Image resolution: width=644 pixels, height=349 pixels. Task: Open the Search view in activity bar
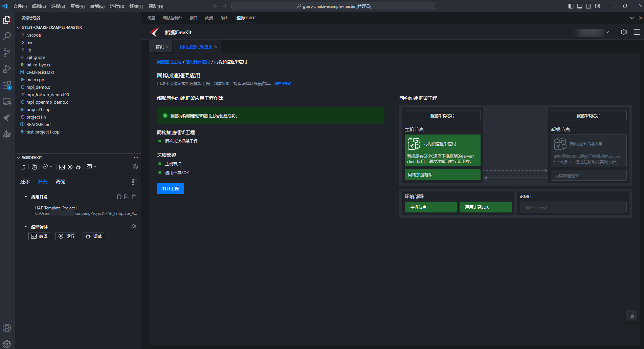click(x=7, y=36)
